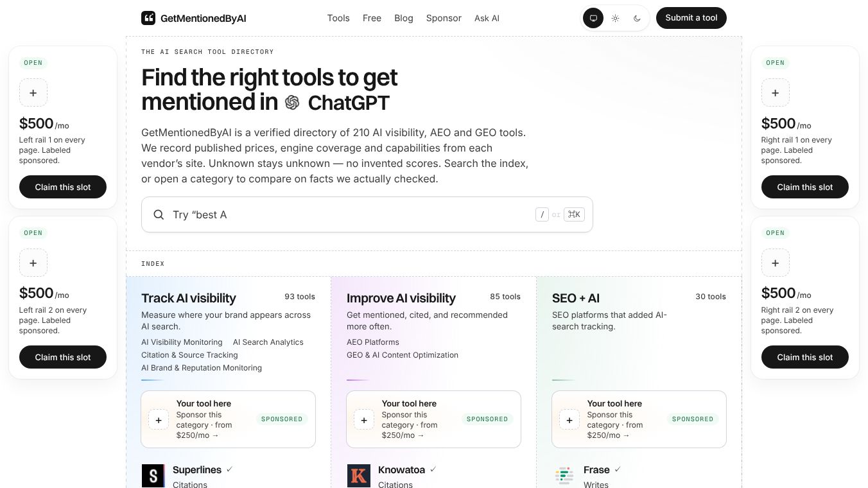Viewport: 868px width, 488px height.
Task: Open the Superlines tool listing
Action: pos(197,470)
